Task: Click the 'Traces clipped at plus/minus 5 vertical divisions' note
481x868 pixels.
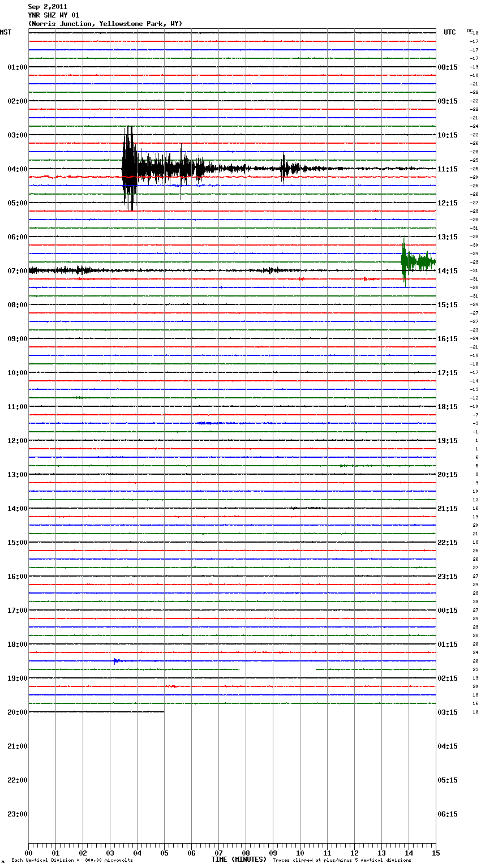Action: [342, 861]
